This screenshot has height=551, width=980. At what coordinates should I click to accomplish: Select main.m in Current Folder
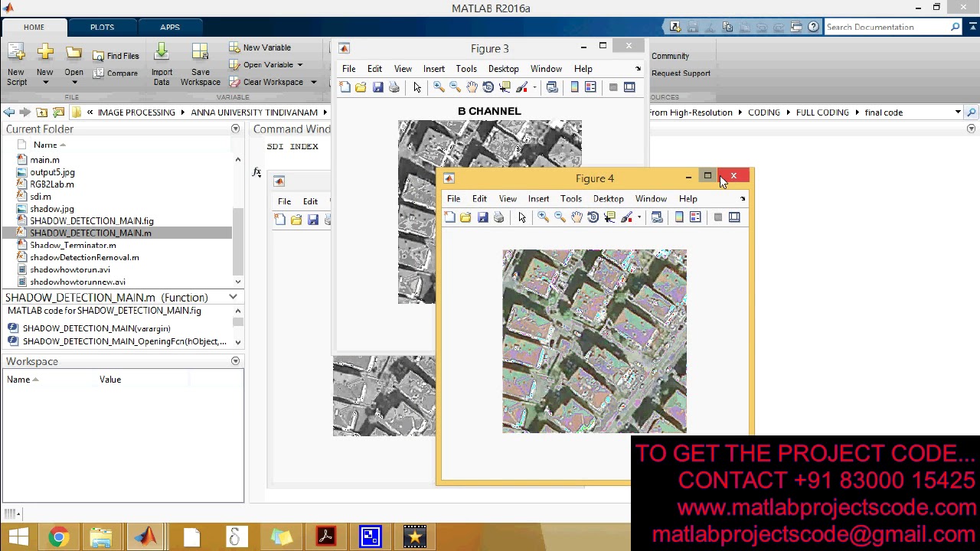pyautogui.click(x=44, y=160)
